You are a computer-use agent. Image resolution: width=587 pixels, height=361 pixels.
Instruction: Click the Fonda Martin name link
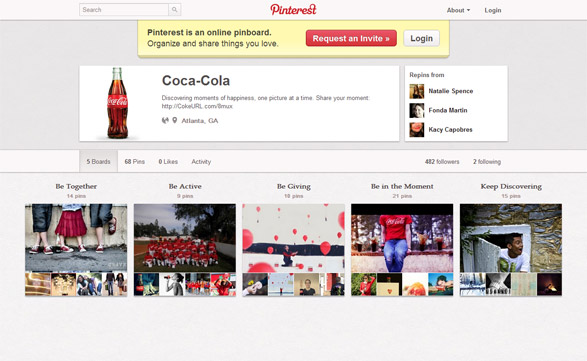[448, 110]
